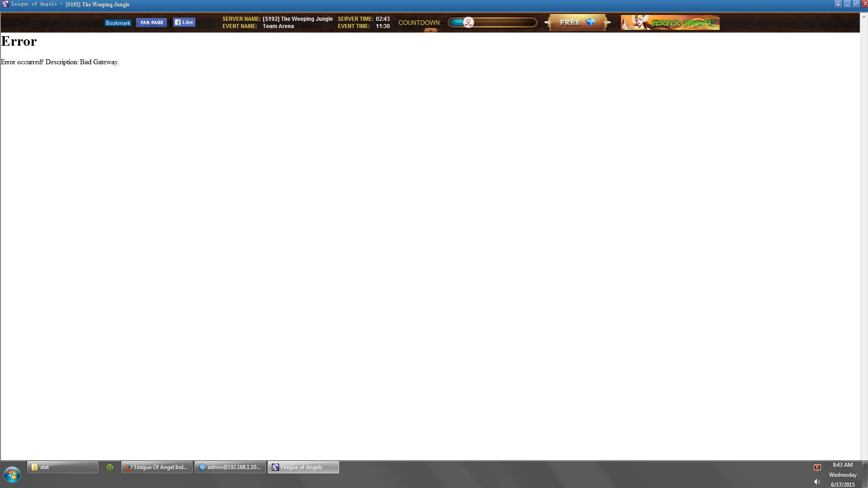Screen dimensions: 868x488
Task: Click the League of Angels window icon in title bar
Action: tap(5, 4)
